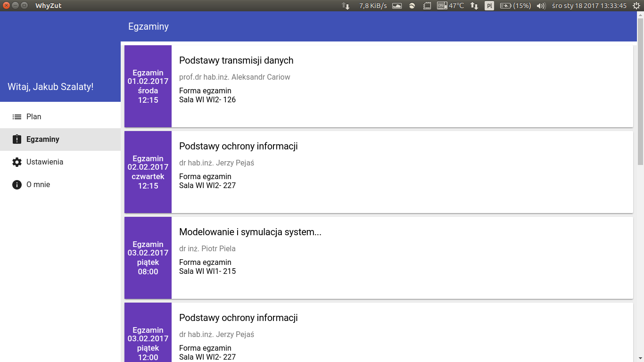Open the clock showing śro sty 18 2017
Image resolution: width=644 pixels, height=362 pixels.
pyautogui.click(x=589, y=6)
